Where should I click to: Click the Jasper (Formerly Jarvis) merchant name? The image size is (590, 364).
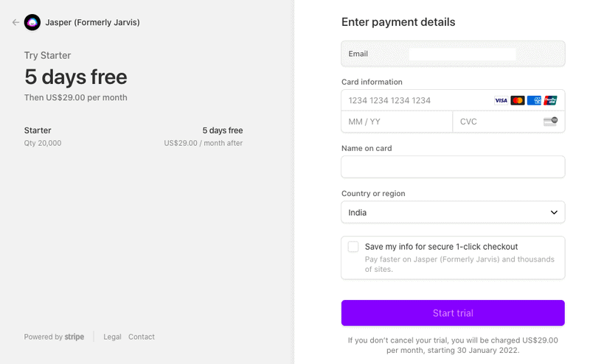pos(93,22)
